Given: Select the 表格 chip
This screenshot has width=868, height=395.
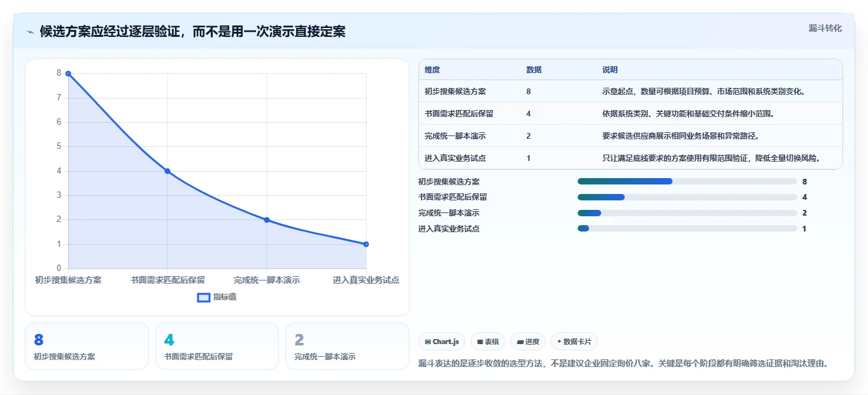Looking at the screenshot, I should point(488,342).
